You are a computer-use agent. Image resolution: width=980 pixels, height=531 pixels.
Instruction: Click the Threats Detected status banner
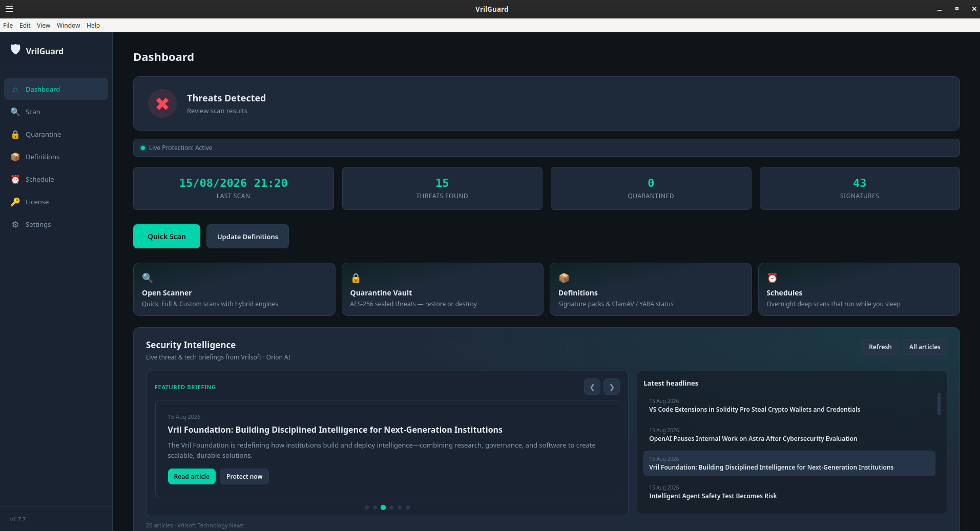(x=547, y=103)
